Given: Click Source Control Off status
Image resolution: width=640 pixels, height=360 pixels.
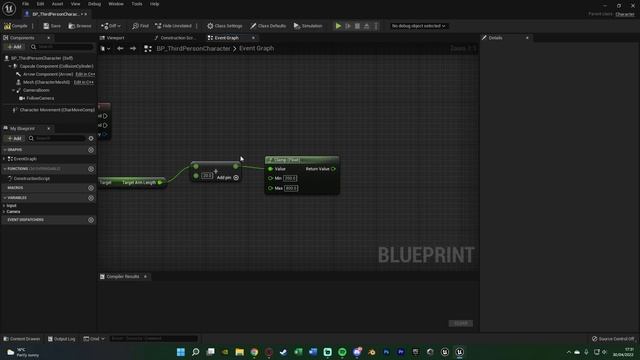Looking at the screenshot, I should coord(613,339).
